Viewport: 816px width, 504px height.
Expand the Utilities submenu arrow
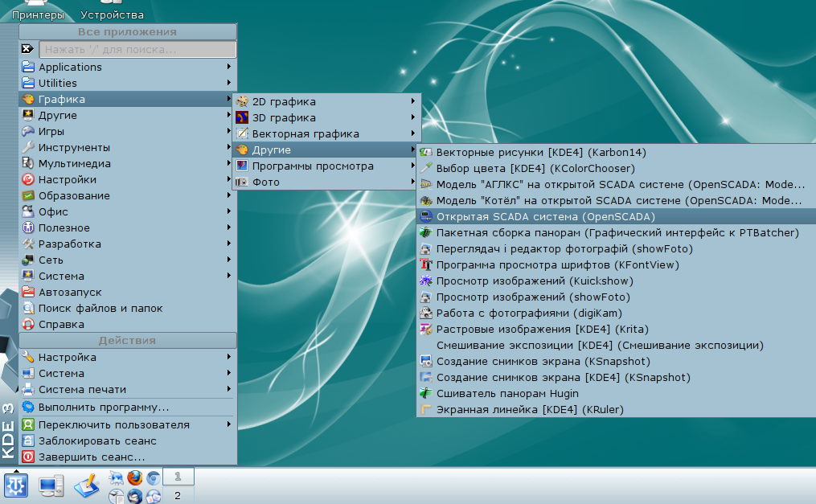click(229, 83)
